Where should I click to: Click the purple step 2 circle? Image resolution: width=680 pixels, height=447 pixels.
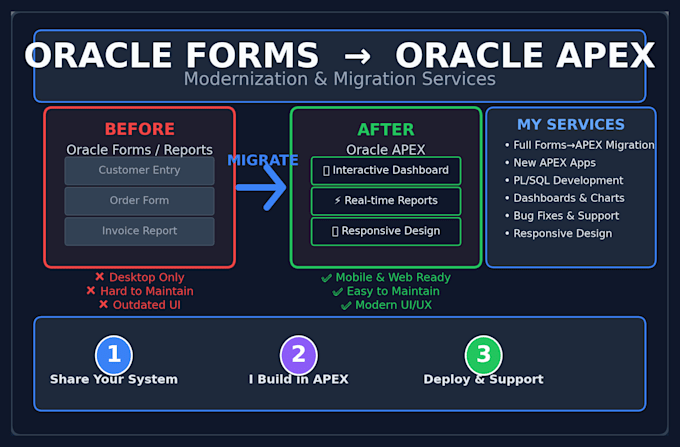click(x=298, y=355)
